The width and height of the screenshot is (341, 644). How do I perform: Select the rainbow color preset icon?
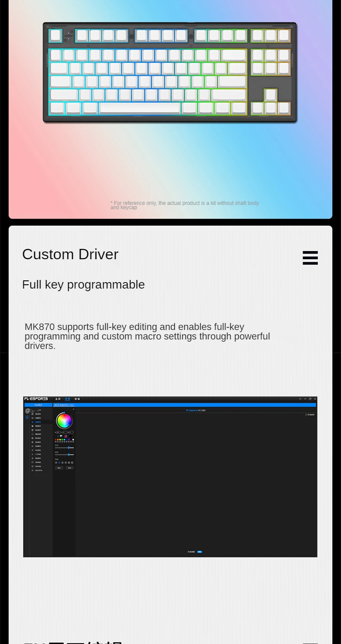point(61,436)
